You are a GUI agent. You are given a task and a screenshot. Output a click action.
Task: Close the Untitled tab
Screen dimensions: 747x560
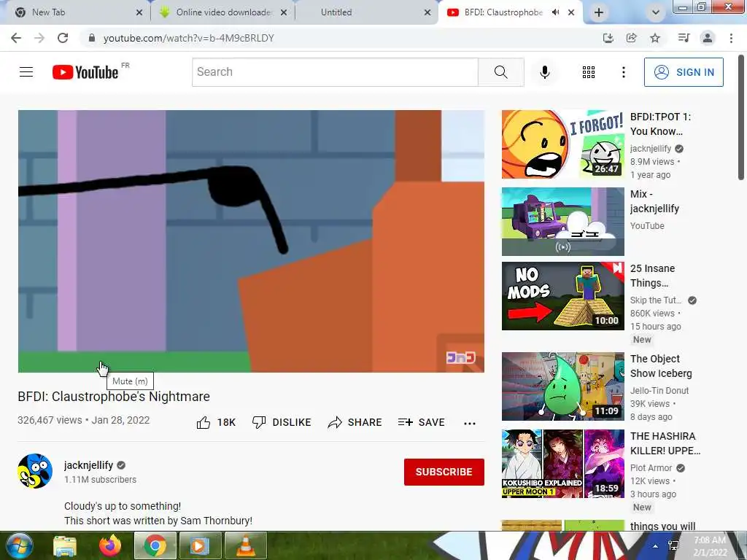point(427,12)
